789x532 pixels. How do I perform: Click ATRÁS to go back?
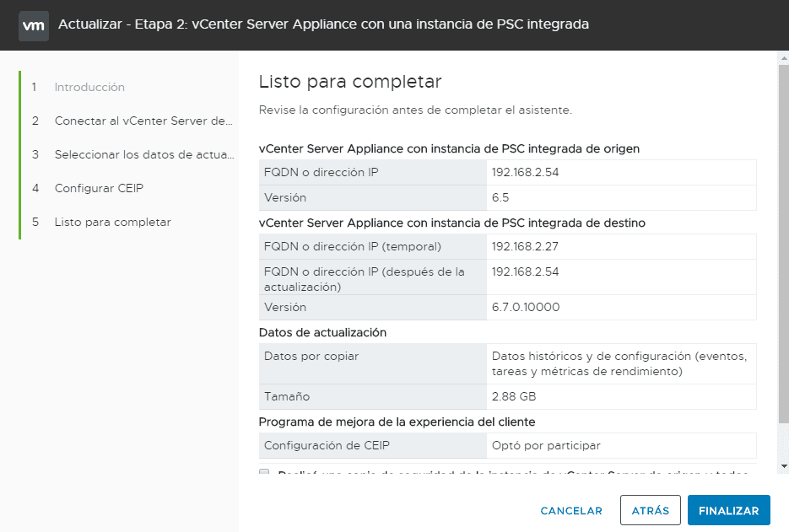(x=650, y=510)
